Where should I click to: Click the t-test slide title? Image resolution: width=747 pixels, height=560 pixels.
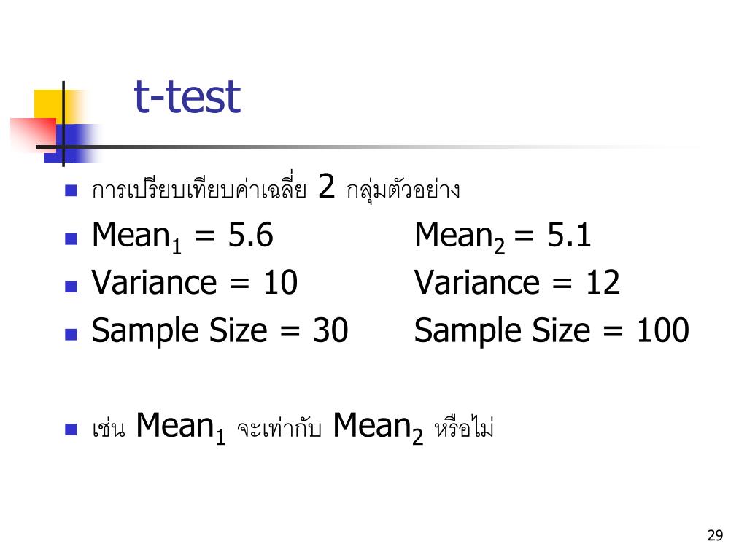187,97
